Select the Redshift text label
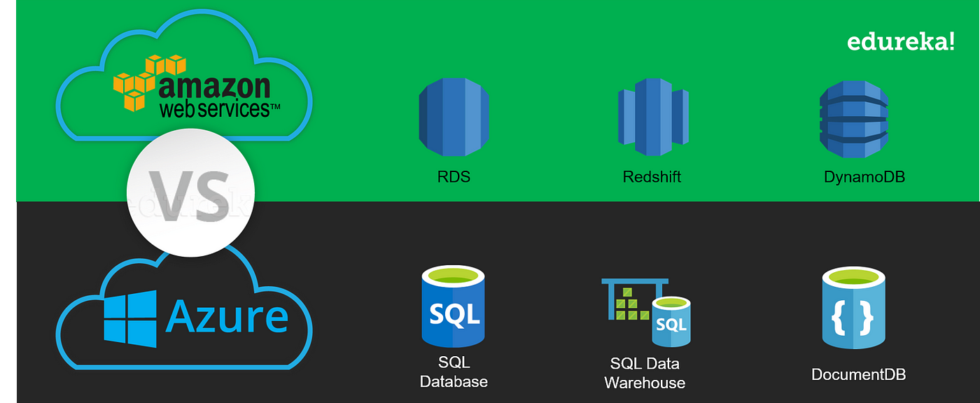This screenshot has height=403, width=980. (x=652, y=176)
